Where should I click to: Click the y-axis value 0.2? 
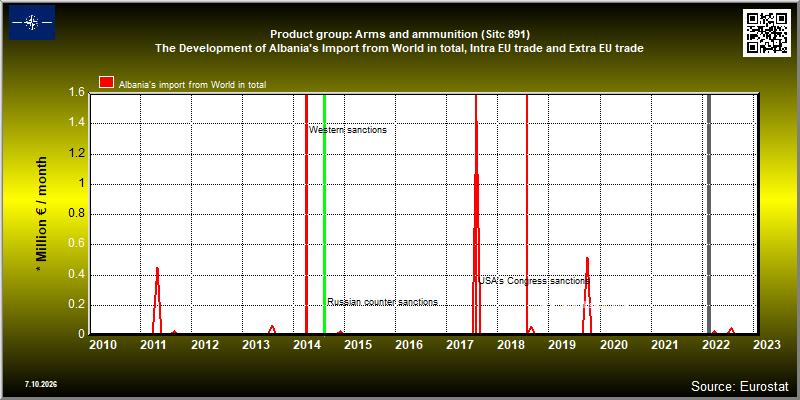coord(77,305)
